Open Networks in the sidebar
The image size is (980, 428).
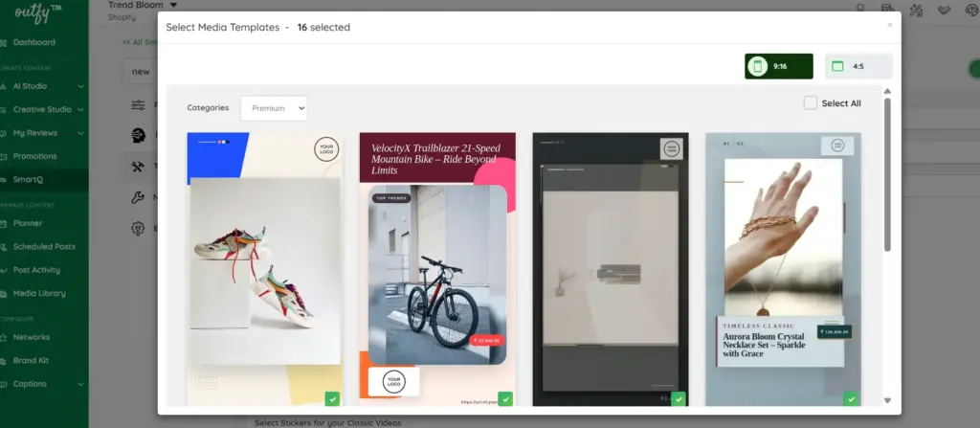click(x=32, y=337)
